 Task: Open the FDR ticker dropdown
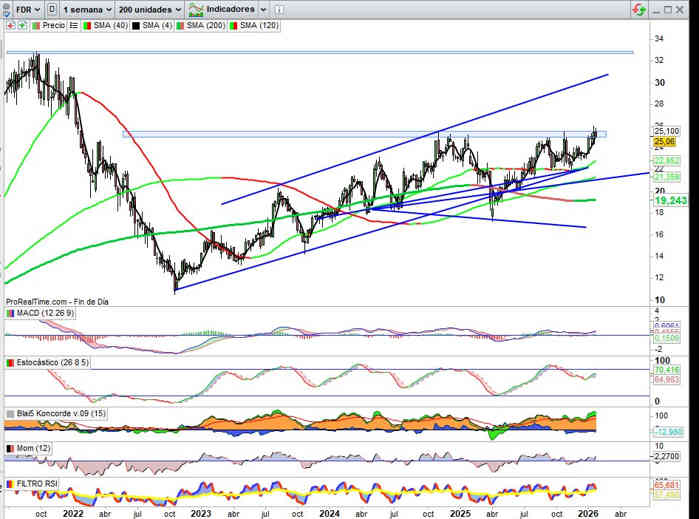[28, 8]
